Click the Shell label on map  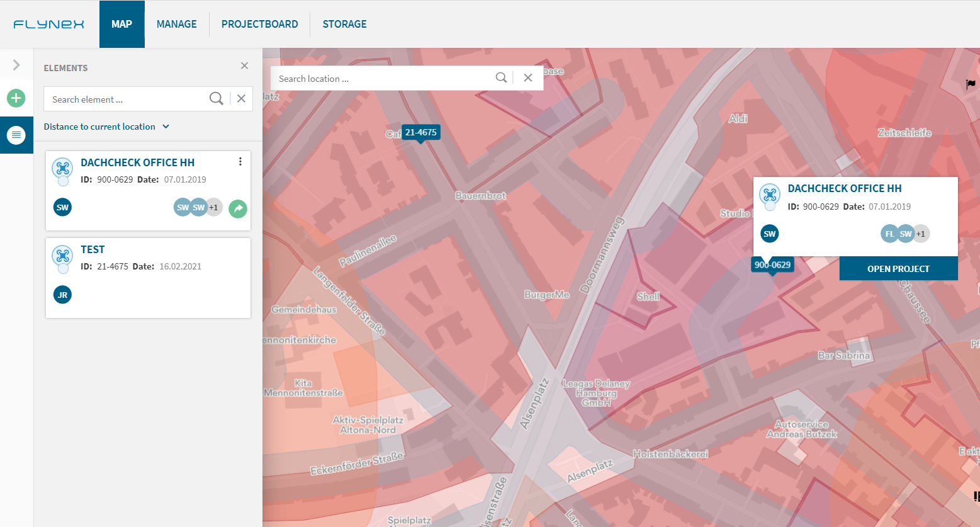click(x=648, y=297)
